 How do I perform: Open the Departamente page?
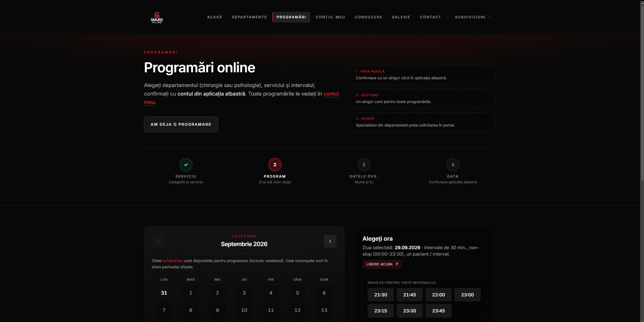[x=249, y=17]
